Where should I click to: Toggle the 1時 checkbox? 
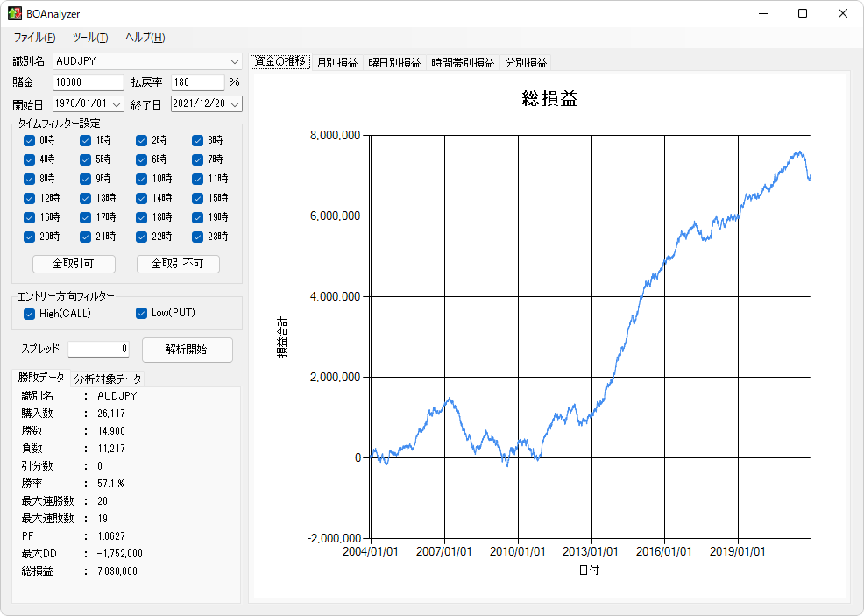(x=85, y=140)
